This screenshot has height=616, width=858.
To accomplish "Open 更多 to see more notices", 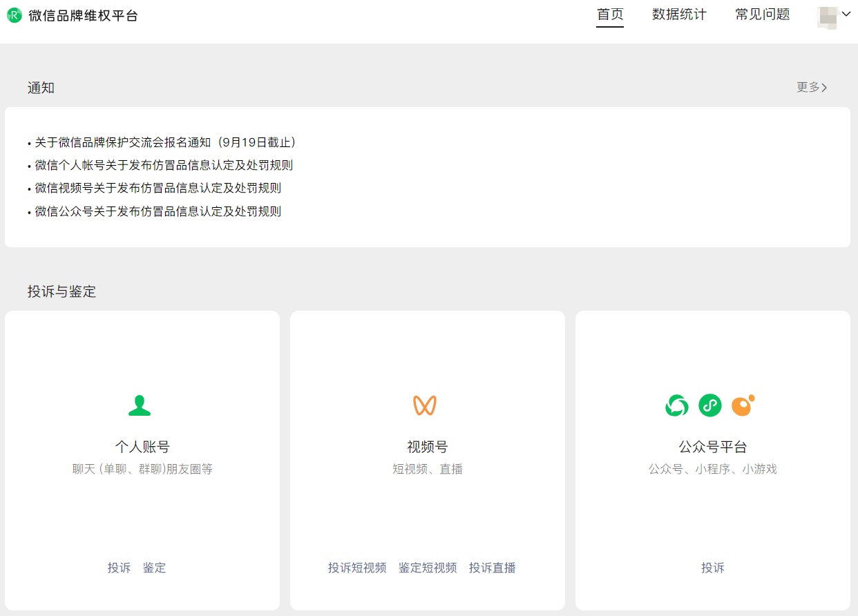I will click(812, 87).
